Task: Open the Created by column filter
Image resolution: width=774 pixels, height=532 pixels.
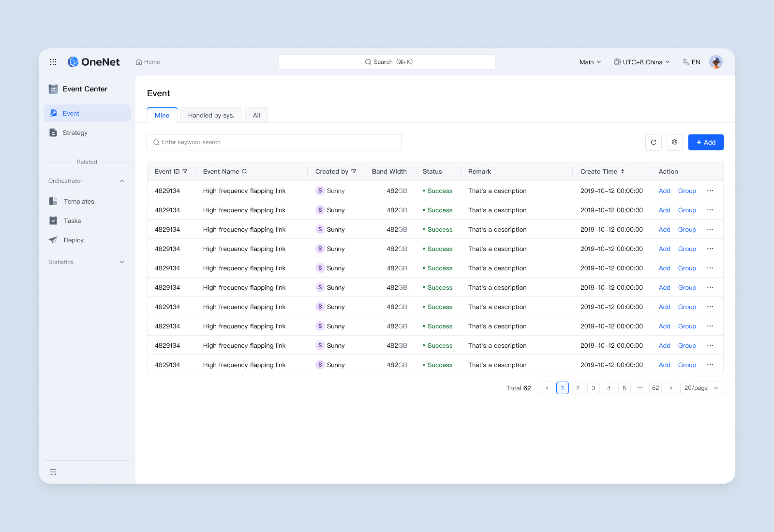Action: click(354, 171)
